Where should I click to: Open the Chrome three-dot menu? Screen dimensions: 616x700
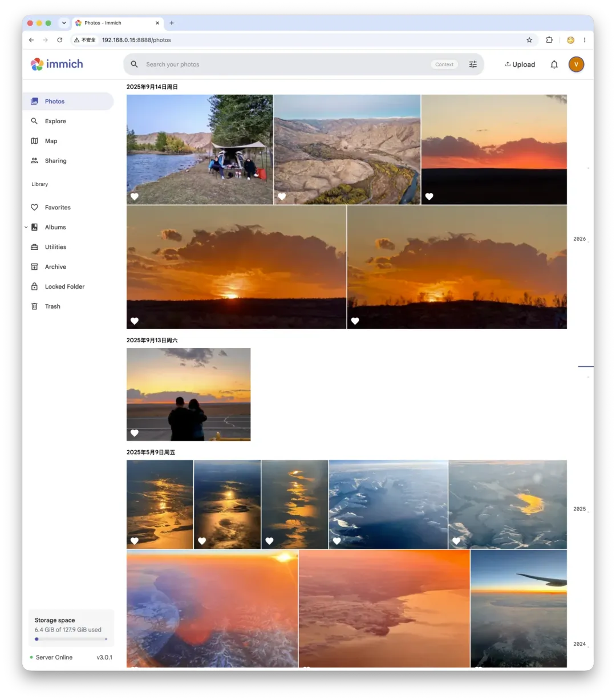[x=585, y=40]
